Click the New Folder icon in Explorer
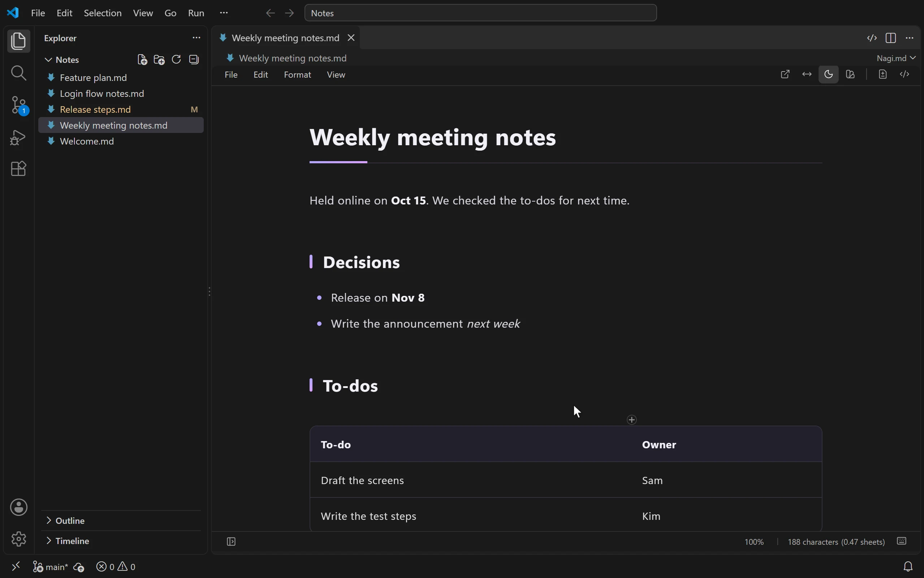 tap(159, 60)
